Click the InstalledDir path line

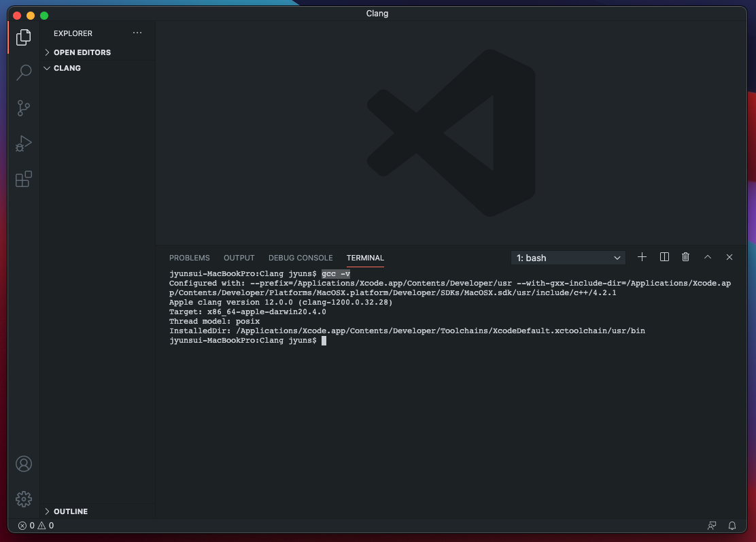(x=407, y=331)
